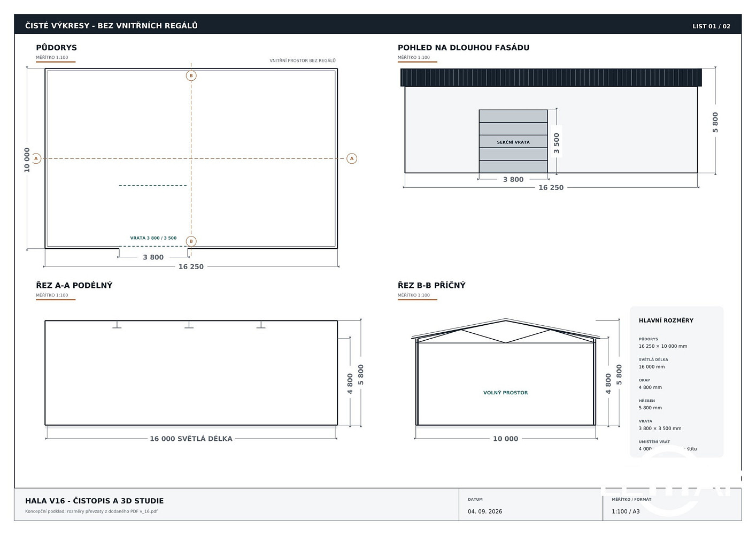Image resolution: width=756 pixels, height=535 pixels.
Task: Click the 16 250 dimension under the floor plan
Action: pos(191,267)
